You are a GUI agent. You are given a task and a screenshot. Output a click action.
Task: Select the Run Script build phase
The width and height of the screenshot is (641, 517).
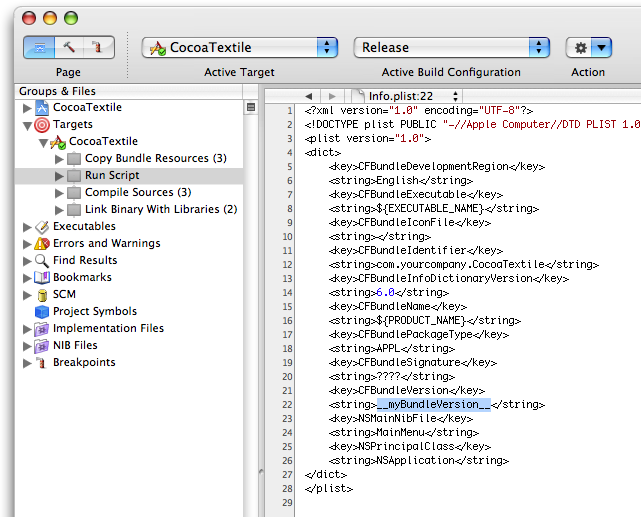pyautogui.click(x=110, y=175)
